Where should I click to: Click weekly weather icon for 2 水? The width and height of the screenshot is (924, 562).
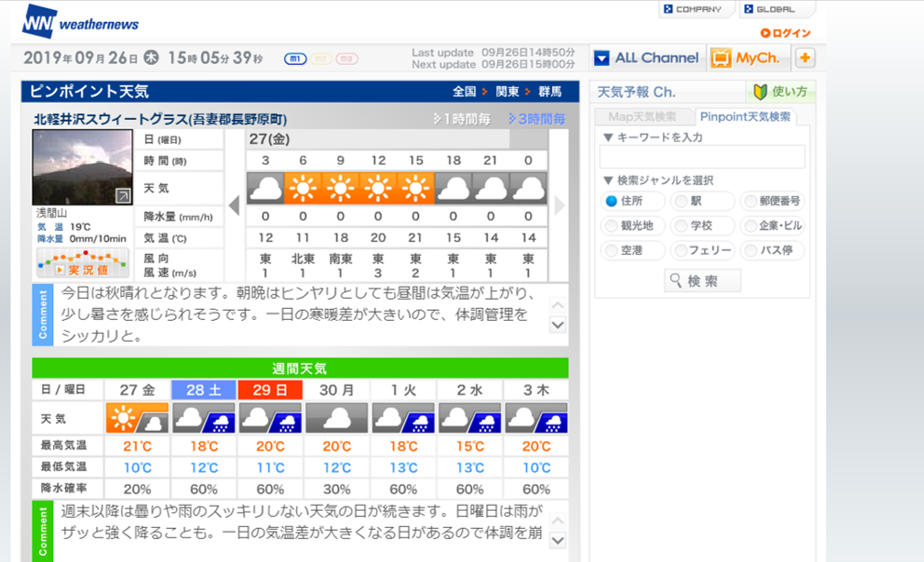click(x=470, y=418)
